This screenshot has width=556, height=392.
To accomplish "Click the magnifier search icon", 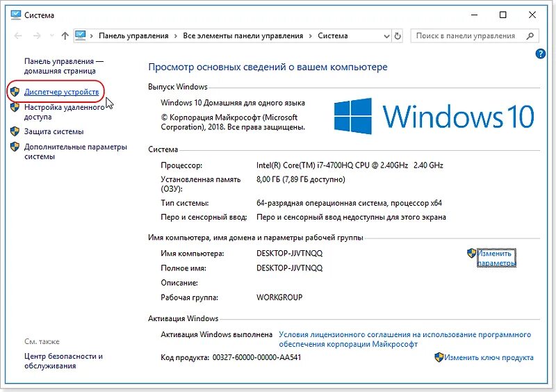I will coord(530,36).
